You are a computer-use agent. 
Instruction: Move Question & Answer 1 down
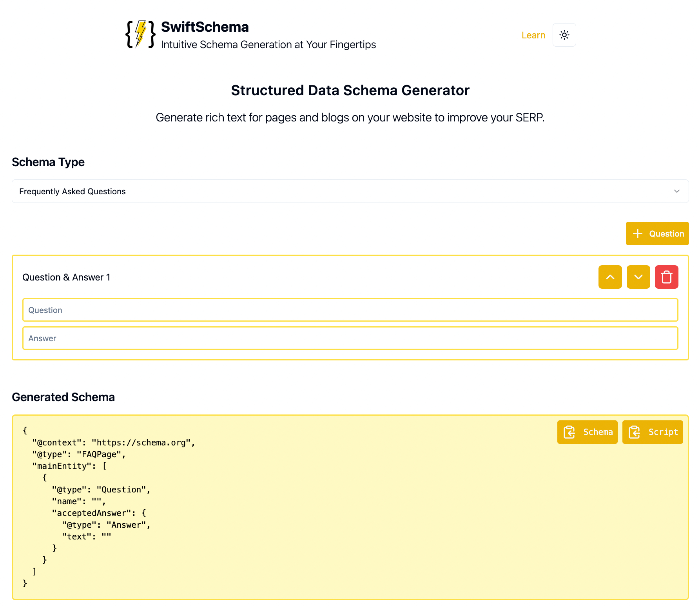tap(638, 277)
